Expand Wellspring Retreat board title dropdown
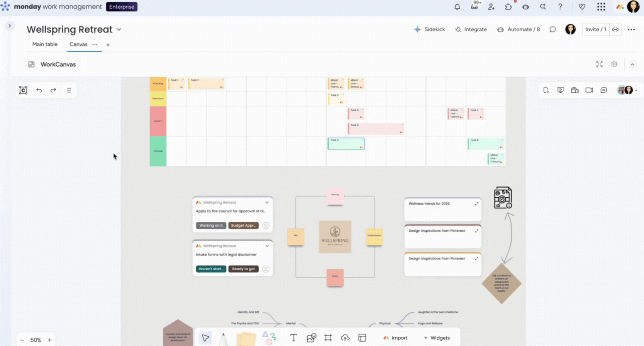The width and height of the screenshot is (644, 346). (119, 29)
